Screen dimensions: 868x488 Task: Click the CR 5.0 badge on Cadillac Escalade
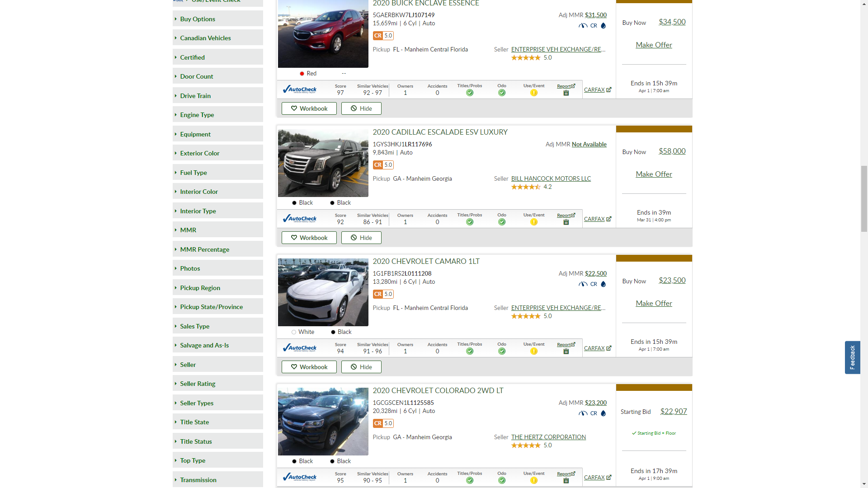[383, 165]
